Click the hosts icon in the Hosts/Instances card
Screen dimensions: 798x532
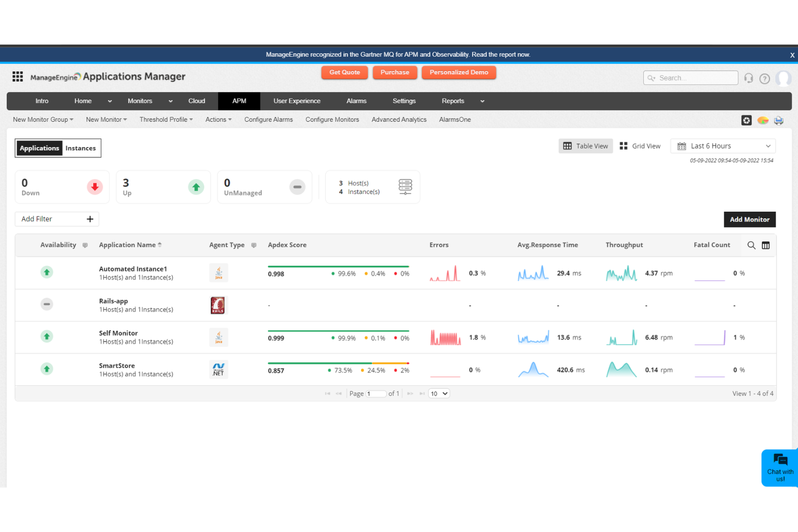pyautogui.click(x=405, y=187)
